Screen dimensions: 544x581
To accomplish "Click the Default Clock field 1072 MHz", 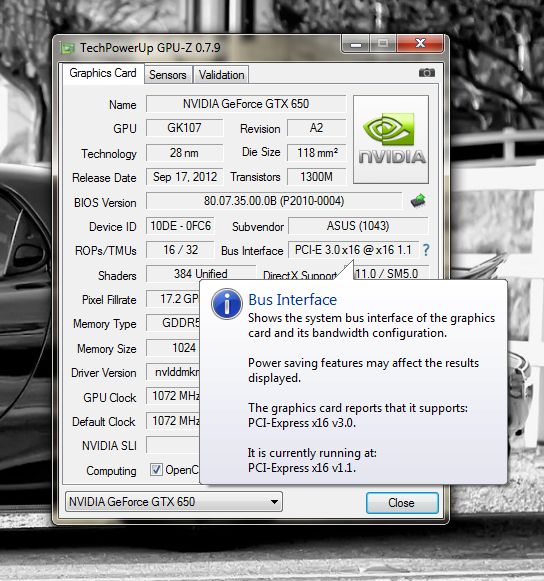I will [173, 421].
